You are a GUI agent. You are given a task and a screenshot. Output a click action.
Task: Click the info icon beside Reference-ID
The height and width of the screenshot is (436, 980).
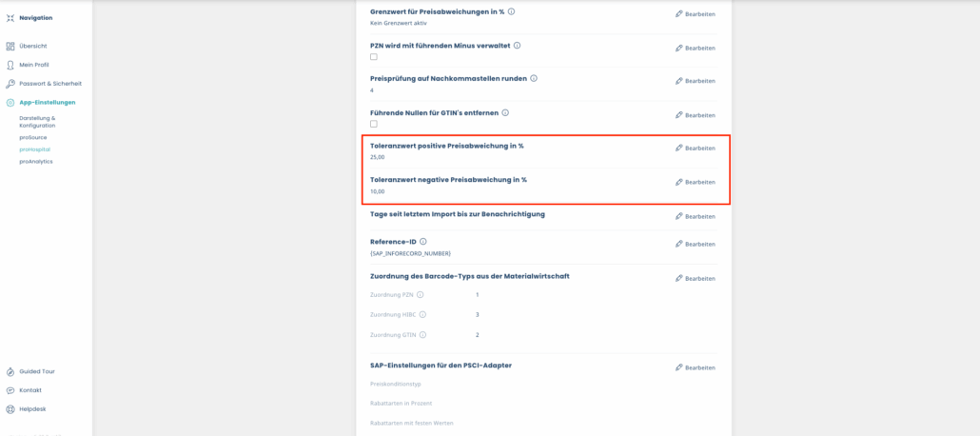click(x=422, y=242)
